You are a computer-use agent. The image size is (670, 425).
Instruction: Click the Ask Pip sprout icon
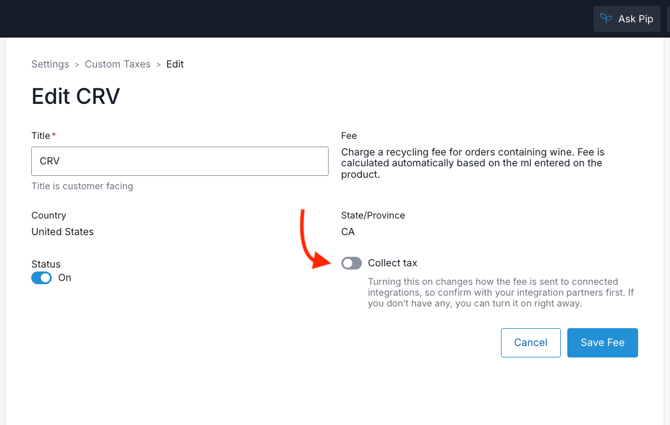point(606,18)
